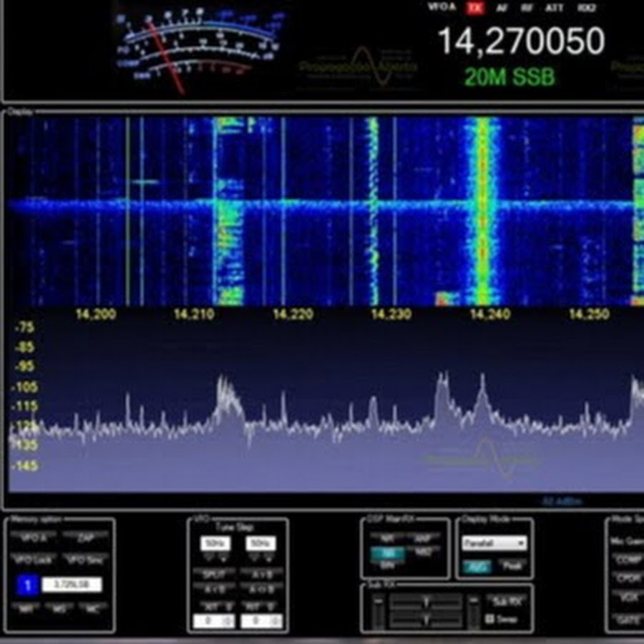
Task: Toggle the RX2 indicator at top
Action: 587,8
